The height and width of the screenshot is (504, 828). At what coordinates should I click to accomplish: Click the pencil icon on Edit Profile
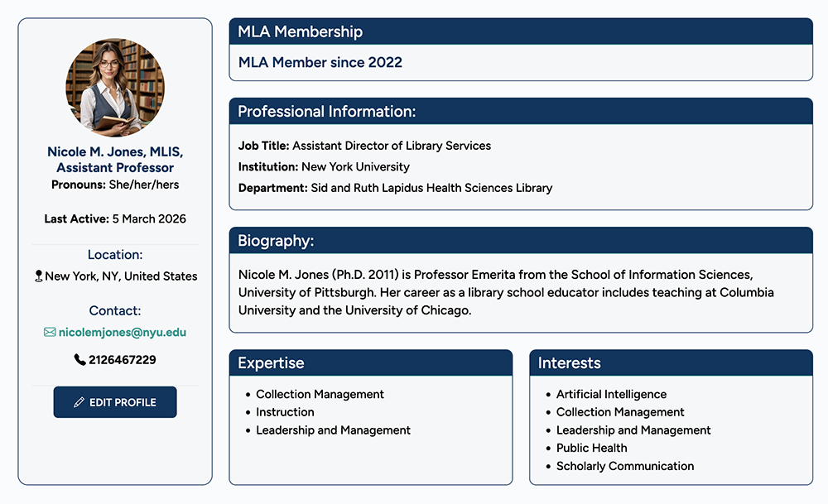(79, 402)
